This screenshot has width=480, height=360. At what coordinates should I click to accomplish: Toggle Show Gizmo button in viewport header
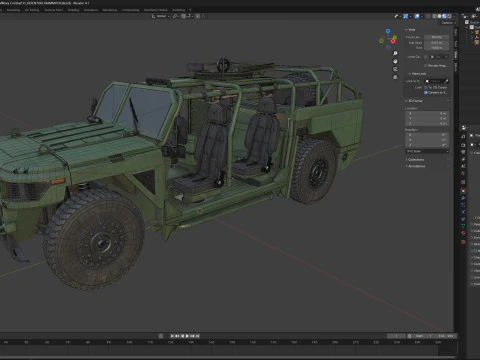pyautogui.click(x=405, y=16)
